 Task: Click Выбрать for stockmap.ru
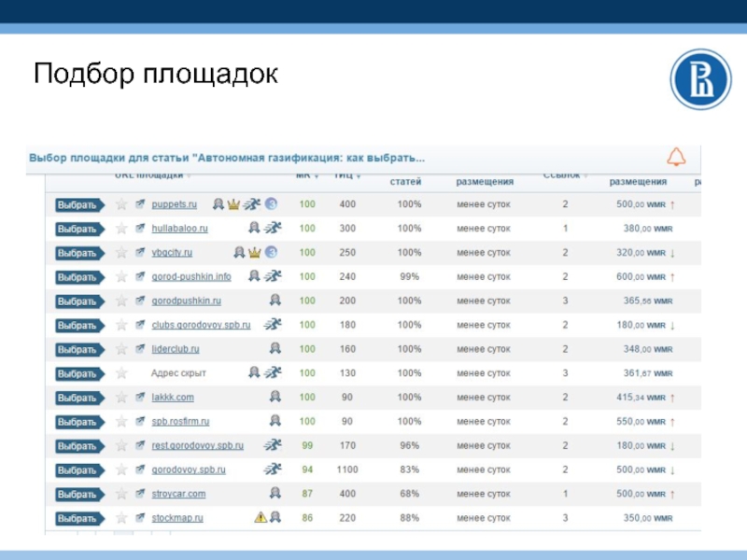point(79,519)
